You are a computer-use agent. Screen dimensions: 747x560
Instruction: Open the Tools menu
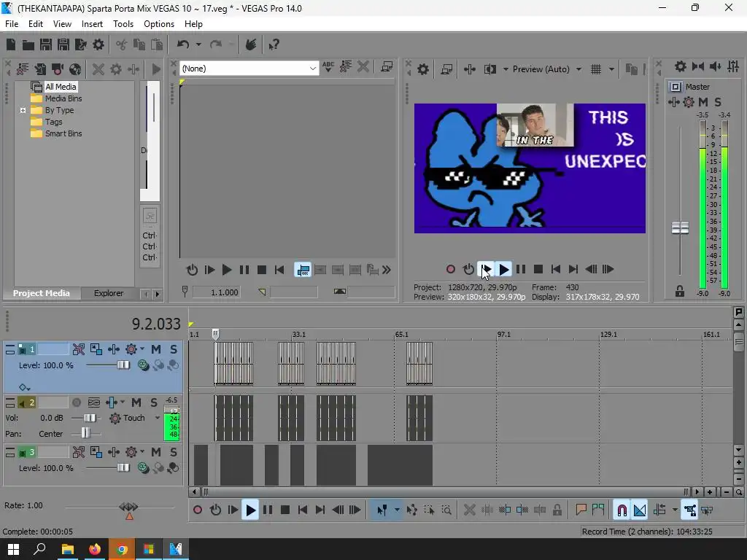[x=123, y=24]
